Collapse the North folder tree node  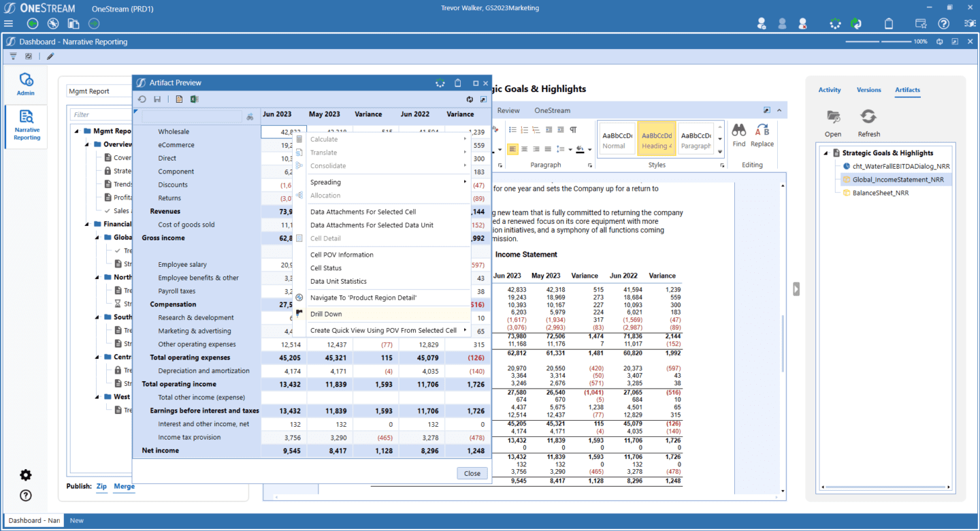(97, 277)
